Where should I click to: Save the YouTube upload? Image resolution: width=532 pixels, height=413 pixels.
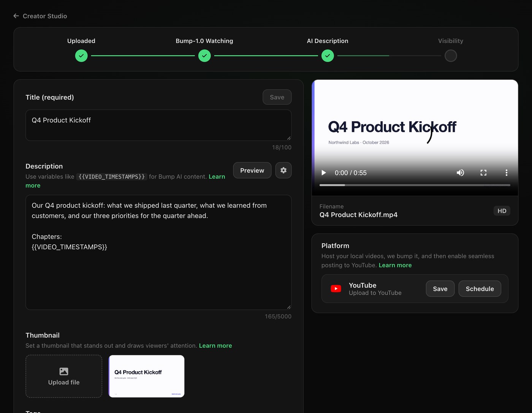(x=440, y=289)
